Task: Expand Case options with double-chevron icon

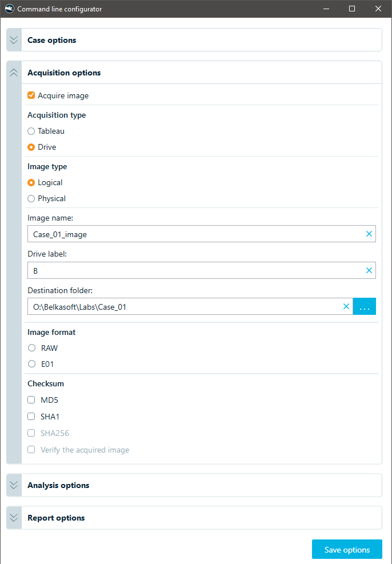Action: coord(14,40)
